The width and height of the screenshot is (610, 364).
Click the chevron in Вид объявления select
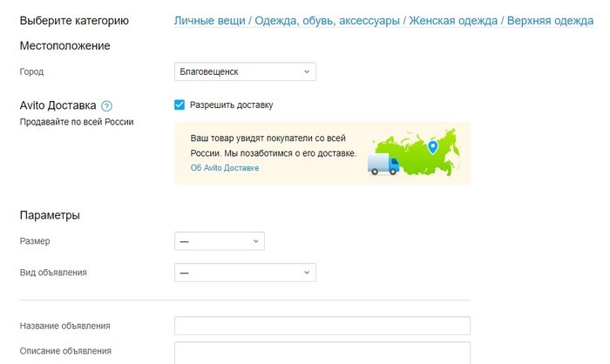(307, 273)
